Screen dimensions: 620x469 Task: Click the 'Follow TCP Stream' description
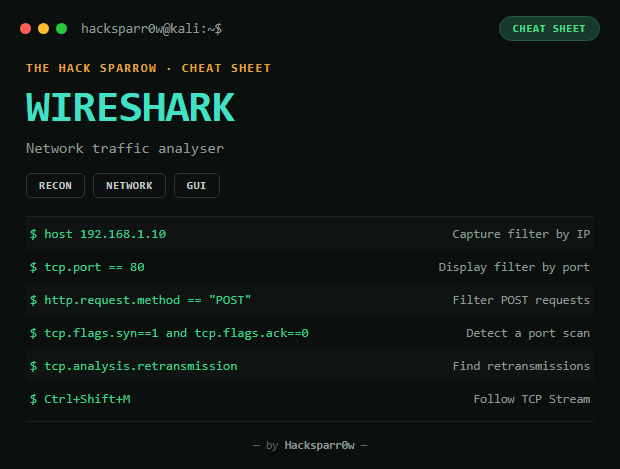(532, 399)
